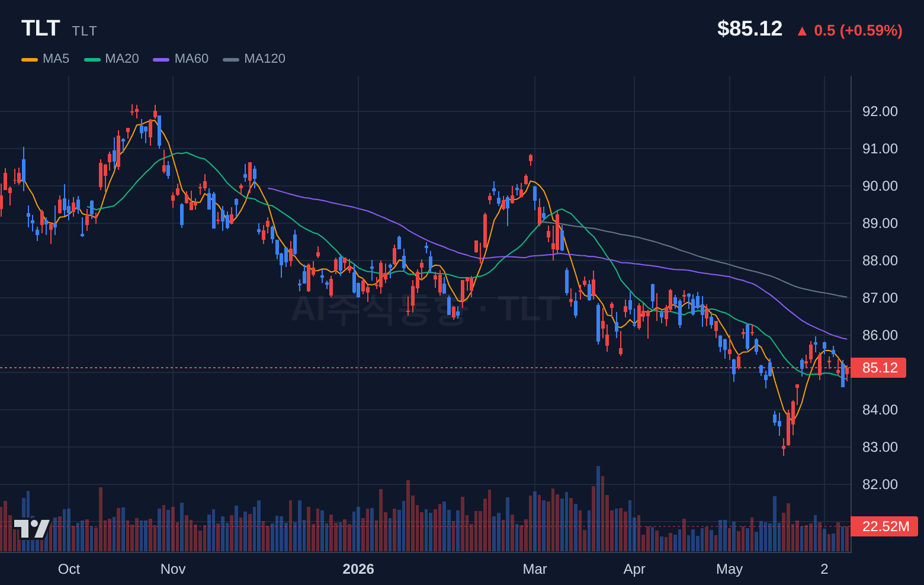Click the red up-triangle change indicator
This screenshot has width=924, height=585.
click(802, 31)
